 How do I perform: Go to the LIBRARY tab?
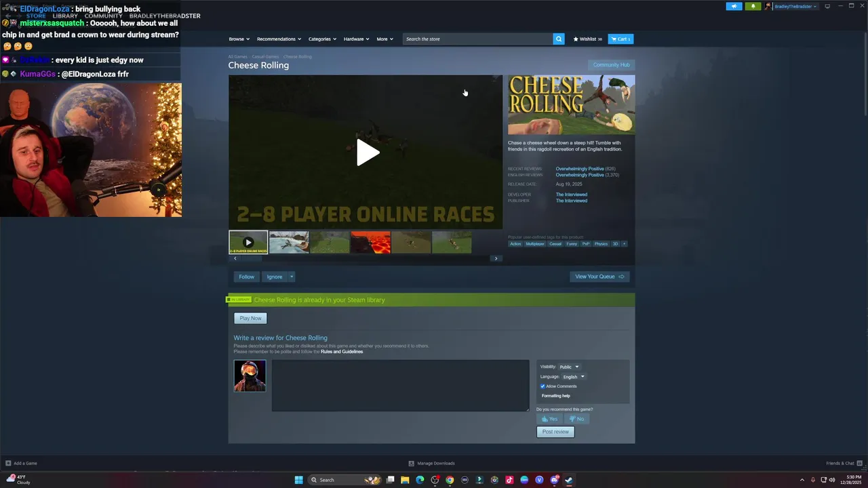tap(65, 16)
